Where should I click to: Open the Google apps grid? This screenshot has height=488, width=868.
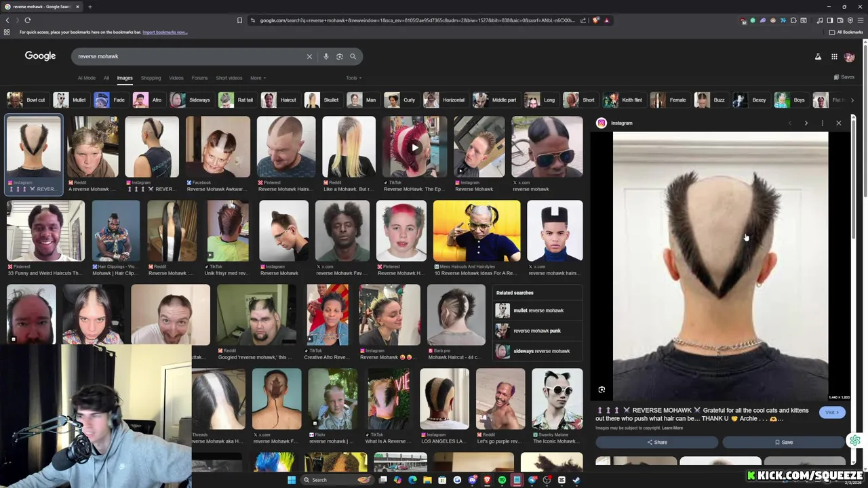pos(834,56)
